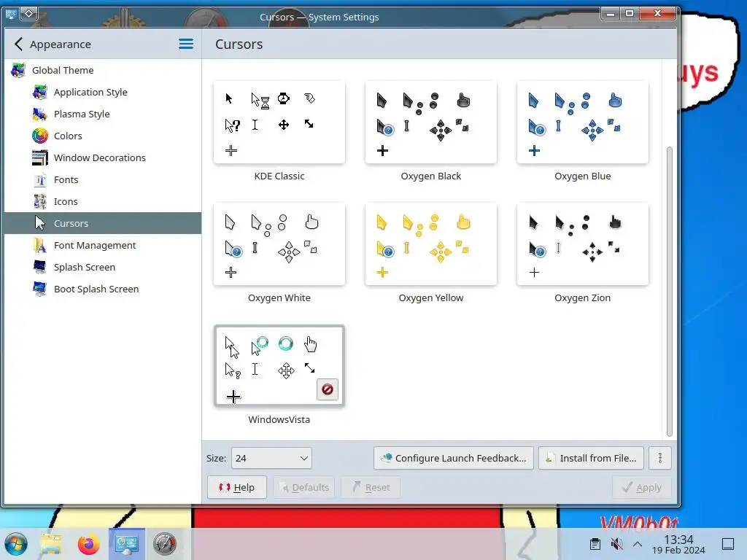This screenshot has width=747, height=560.
Task: Click the show desktop icon in tray
Action: (728, 544)
